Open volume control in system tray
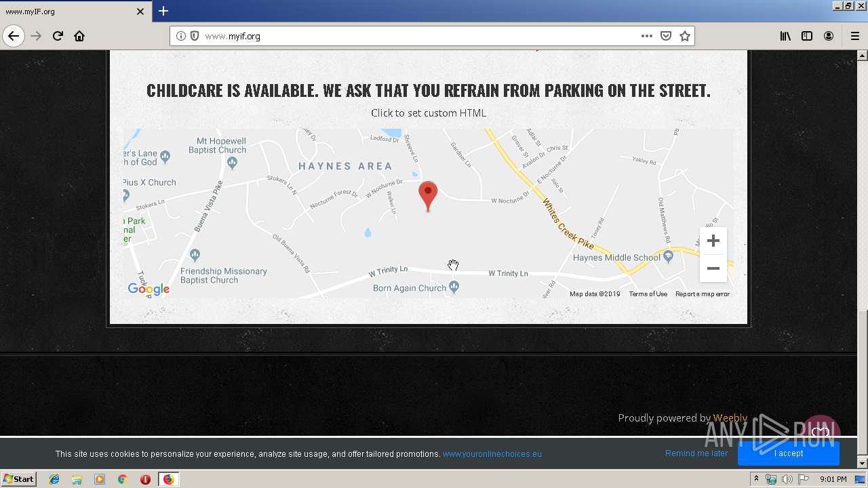868x488 pixels. 787,479
